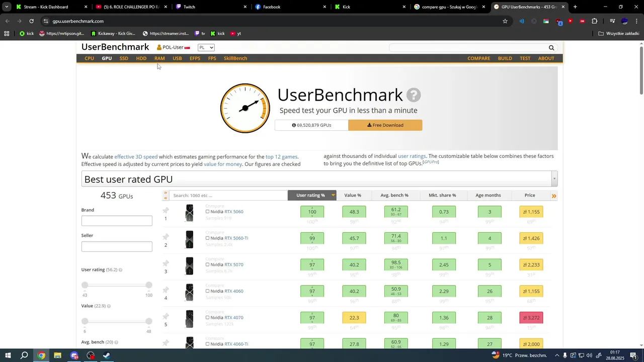This screenshot has height=362, width=644.
Task: Open the RTX 5070 link
Action: tap(234, 264)
